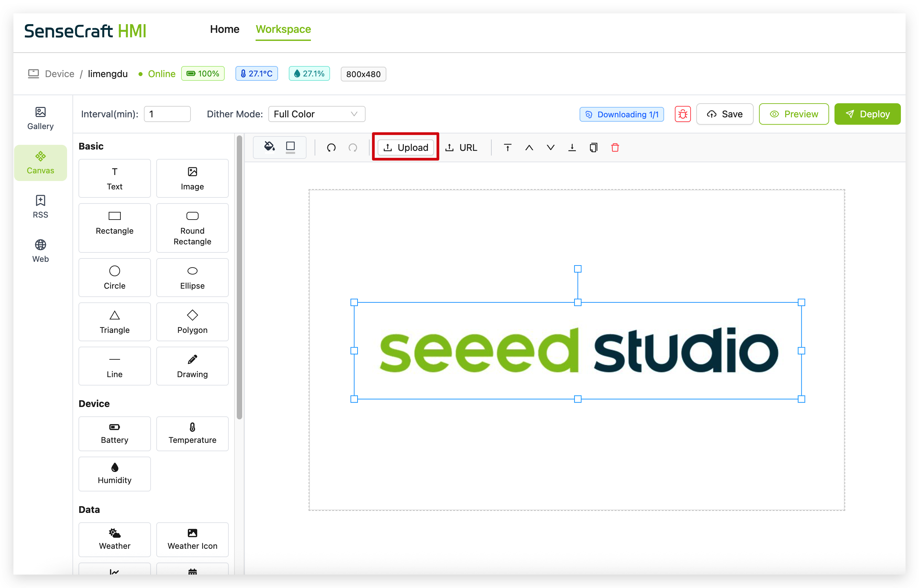Go to the Home tab

click(x=225, y=29)
